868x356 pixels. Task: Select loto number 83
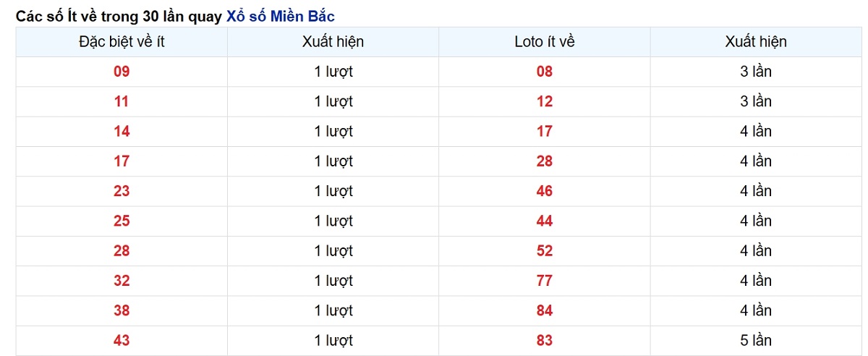click(545, 340)
